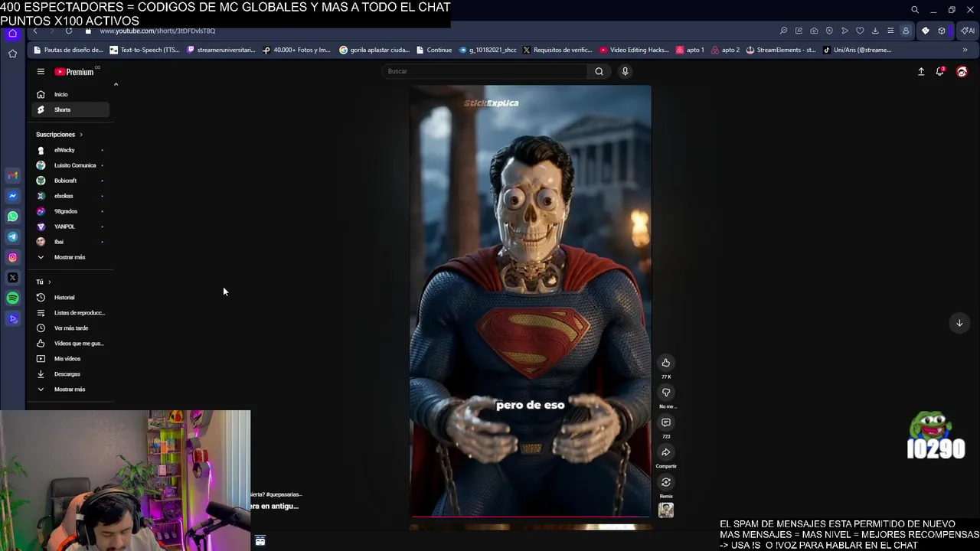Expand Mostrar más under subscriptions

[x=70, y=257]
